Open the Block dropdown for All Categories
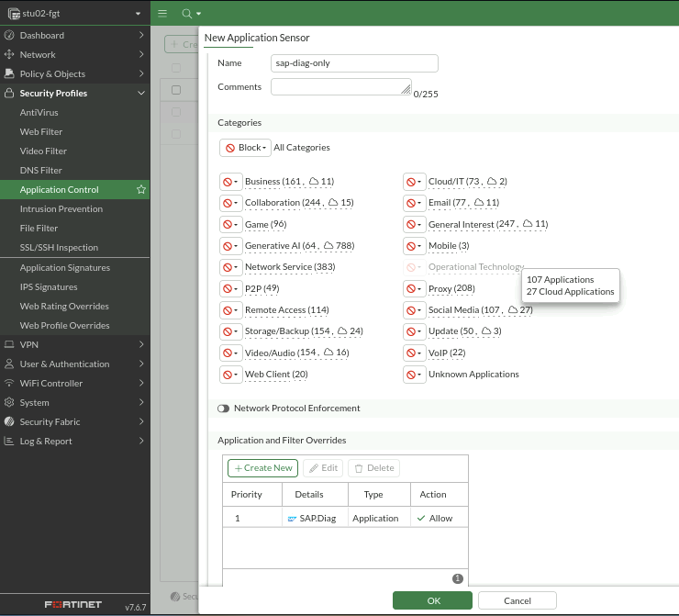Image resolution: width=679 pixels, height=616 pixels. [x=246, y=148]
